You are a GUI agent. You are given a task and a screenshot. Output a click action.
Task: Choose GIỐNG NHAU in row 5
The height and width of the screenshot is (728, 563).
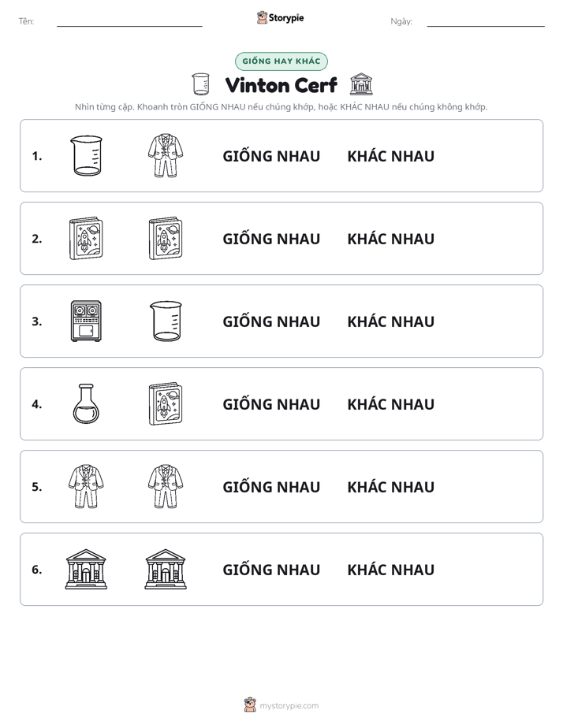point(271,486)
